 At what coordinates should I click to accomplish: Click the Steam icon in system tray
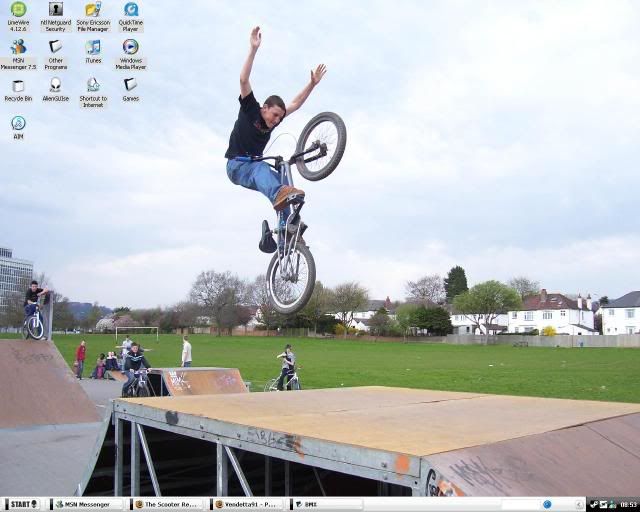click(x=594, y=505)
